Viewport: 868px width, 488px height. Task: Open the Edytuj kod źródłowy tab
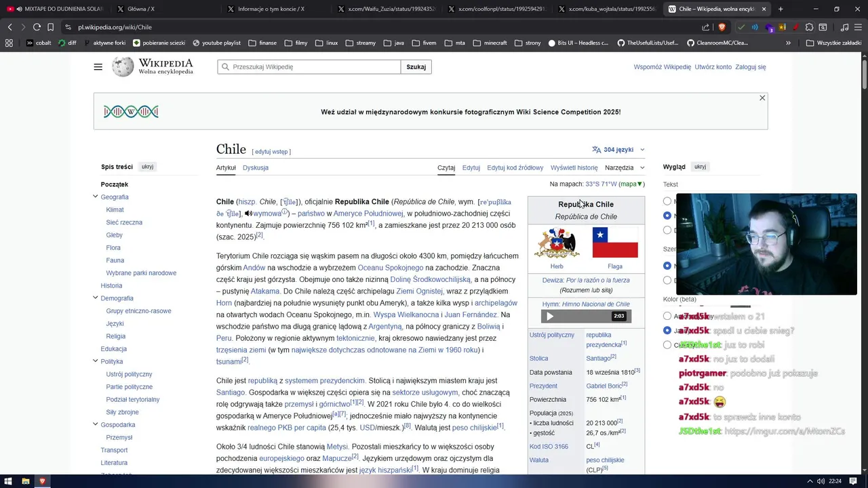coord(515,167)
